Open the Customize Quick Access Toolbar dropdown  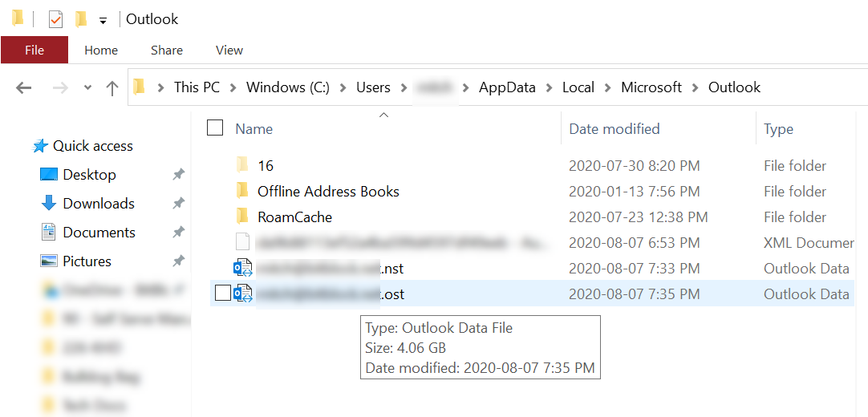[103, 21]
